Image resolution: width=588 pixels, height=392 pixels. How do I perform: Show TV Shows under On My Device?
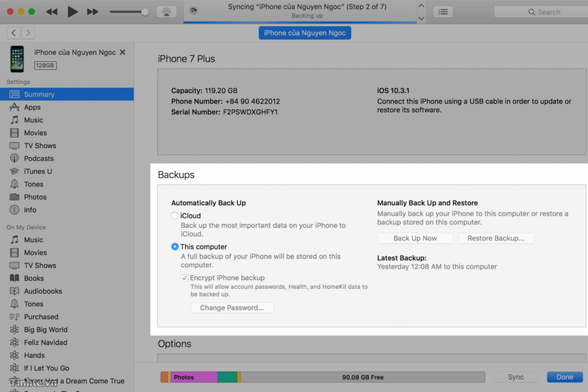67,266
